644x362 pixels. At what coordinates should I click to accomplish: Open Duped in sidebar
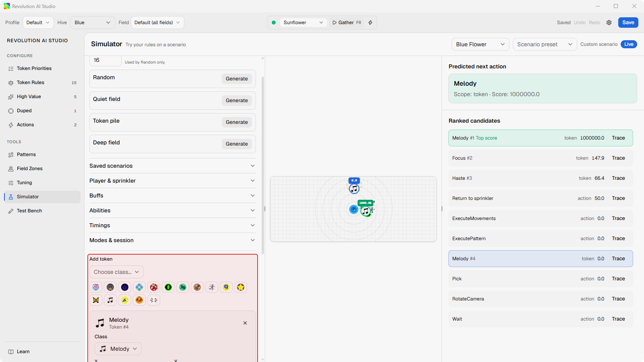(x=42, y=111)
